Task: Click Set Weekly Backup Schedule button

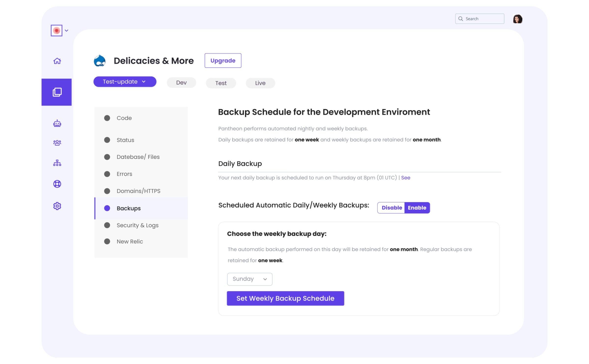Action: click(x=285, y=298)
